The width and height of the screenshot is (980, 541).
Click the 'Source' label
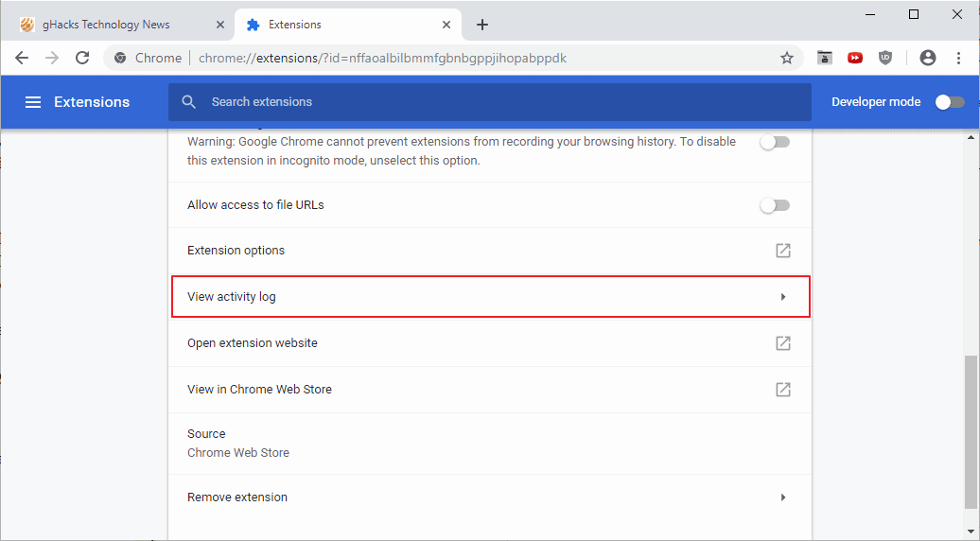point(206,433)
